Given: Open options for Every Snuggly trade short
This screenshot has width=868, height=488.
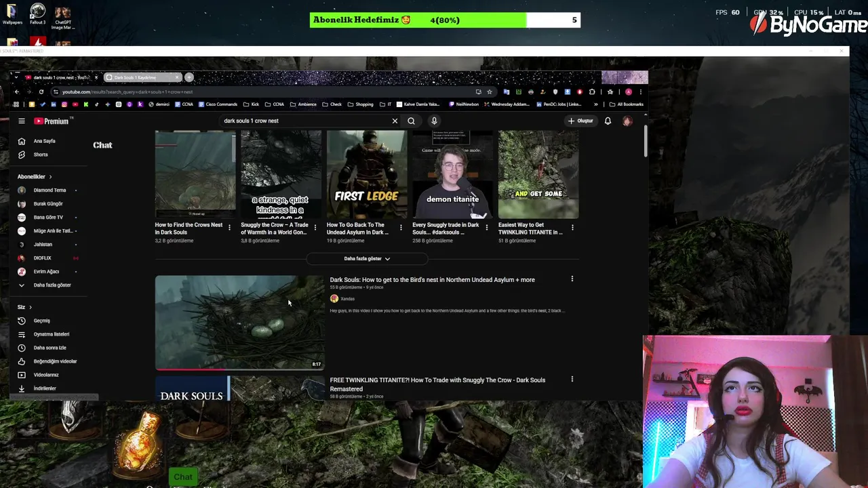Looking at the screenshot, I should pos(486,228).
